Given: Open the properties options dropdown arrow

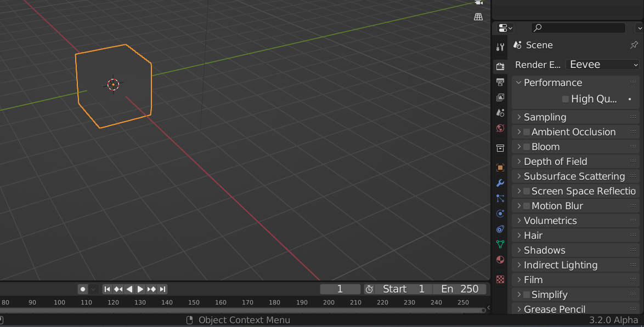Looking at the screenshot, I should 640,28.
